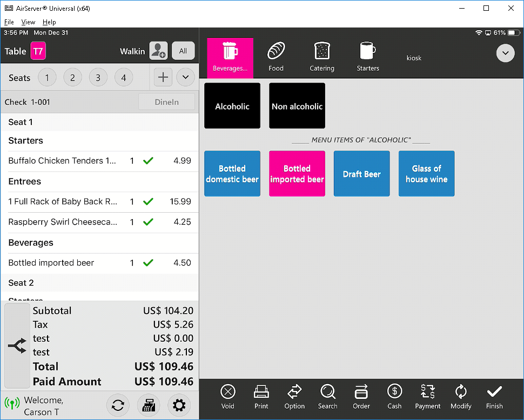
Task: Open settings via the gear icon
Action: click(179, 405)
